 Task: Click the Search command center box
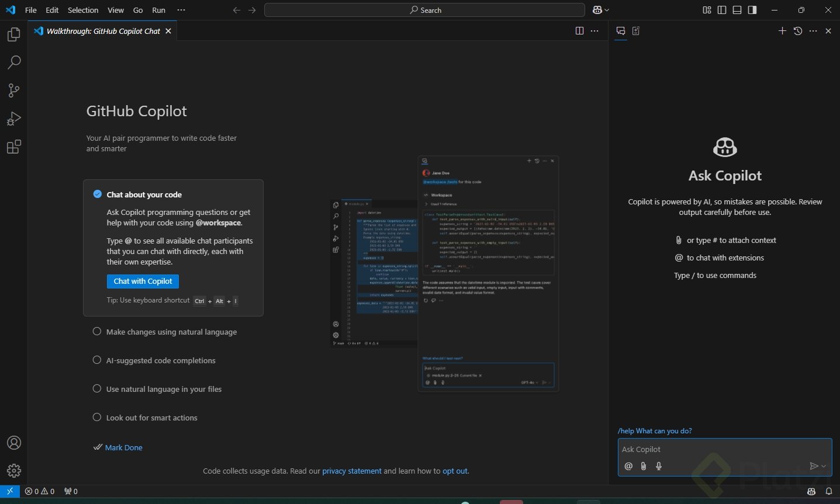[424, 10]
